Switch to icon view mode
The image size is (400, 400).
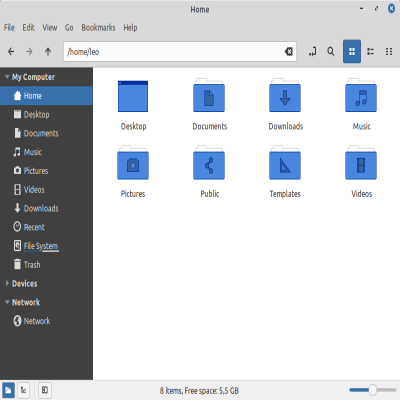(x=352, y=52)
